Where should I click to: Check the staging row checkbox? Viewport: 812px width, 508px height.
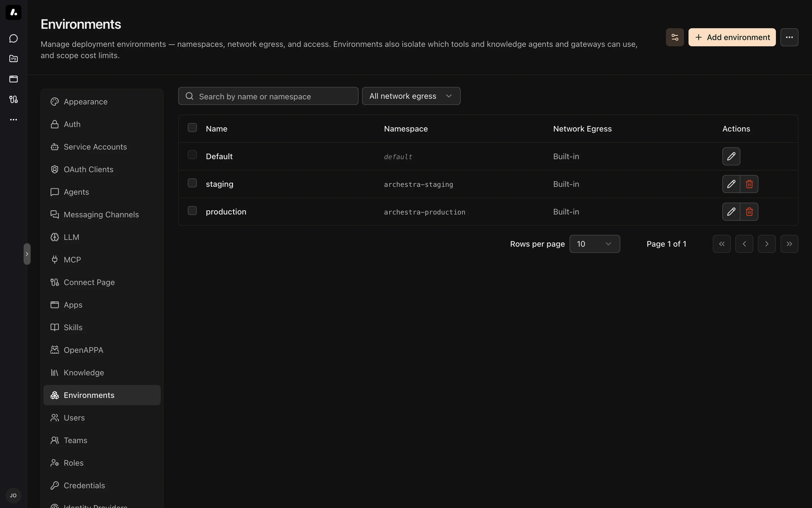192,183
